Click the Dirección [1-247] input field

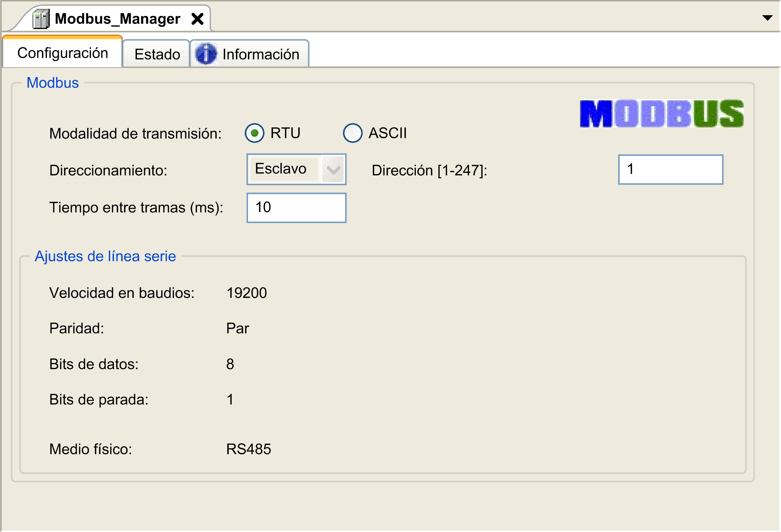point(670,169)
